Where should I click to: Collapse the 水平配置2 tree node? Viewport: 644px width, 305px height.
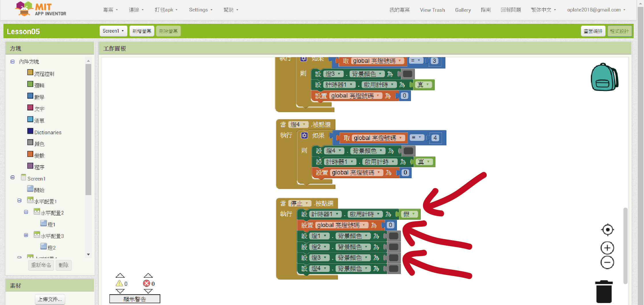[26, 212]
